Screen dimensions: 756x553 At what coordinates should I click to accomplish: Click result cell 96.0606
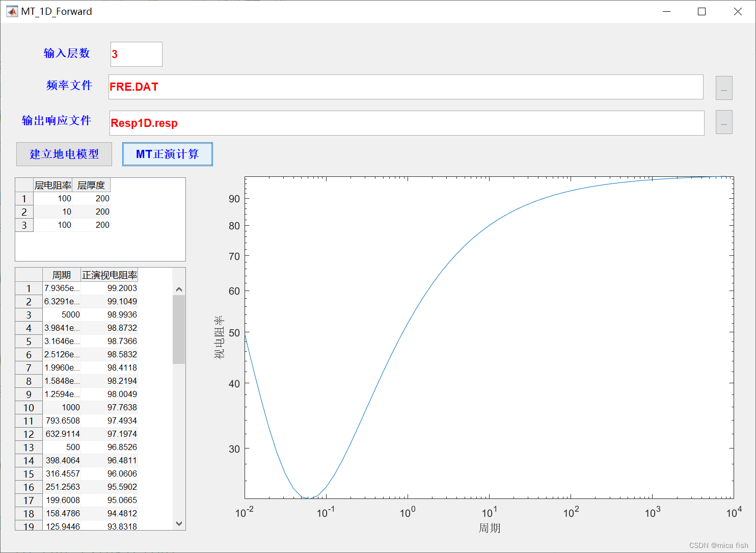coord(110,473)
